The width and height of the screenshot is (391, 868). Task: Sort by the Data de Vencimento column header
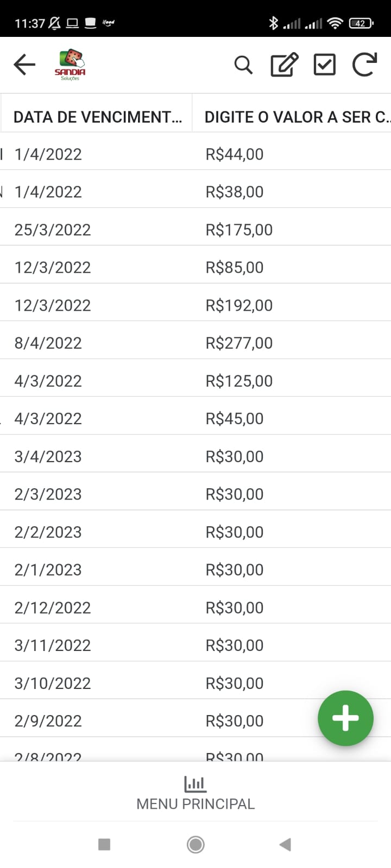98,117
